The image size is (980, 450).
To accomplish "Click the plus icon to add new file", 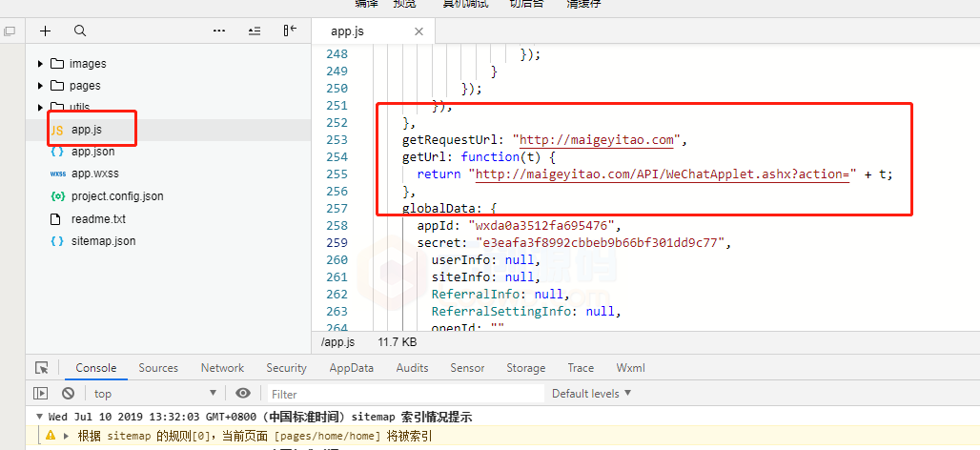I will point(45,31).
